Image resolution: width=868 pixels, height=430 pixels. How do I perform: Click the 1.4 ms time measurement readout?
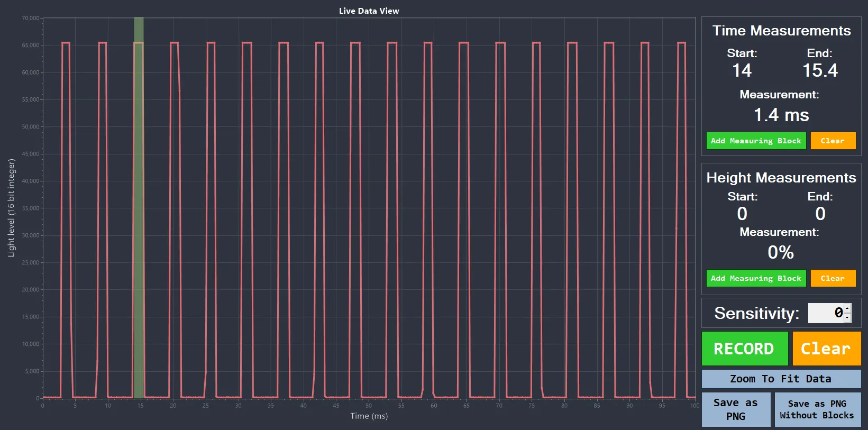781,115
